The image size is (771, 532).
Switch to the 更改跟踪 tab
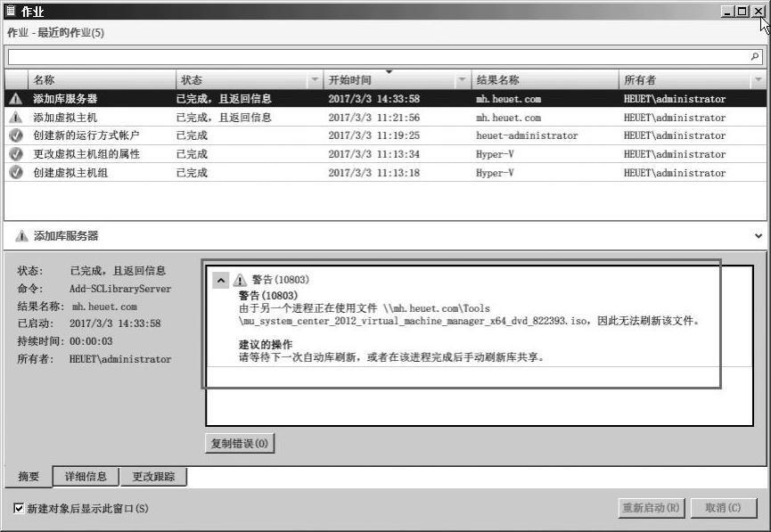tap(153, 476)
